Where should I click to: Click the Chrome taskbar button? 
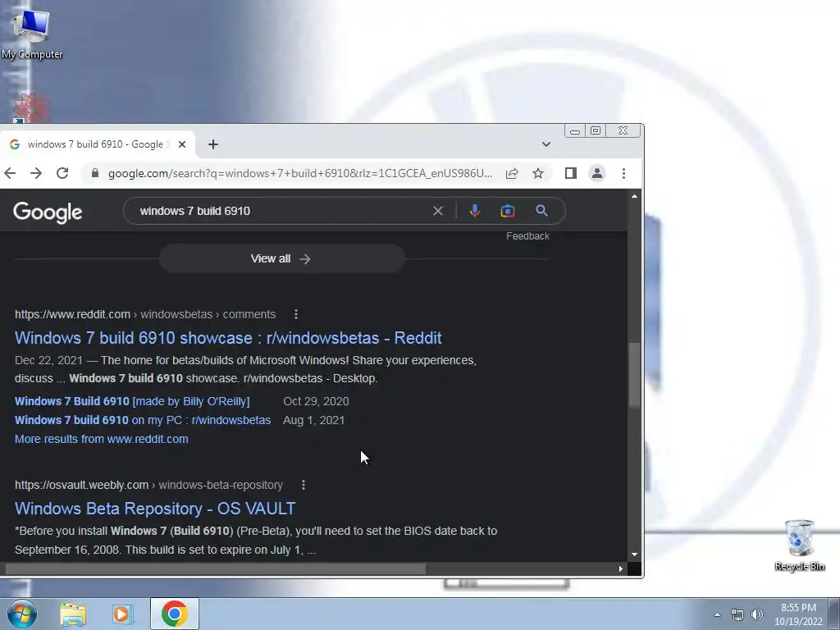pos(175,614)
